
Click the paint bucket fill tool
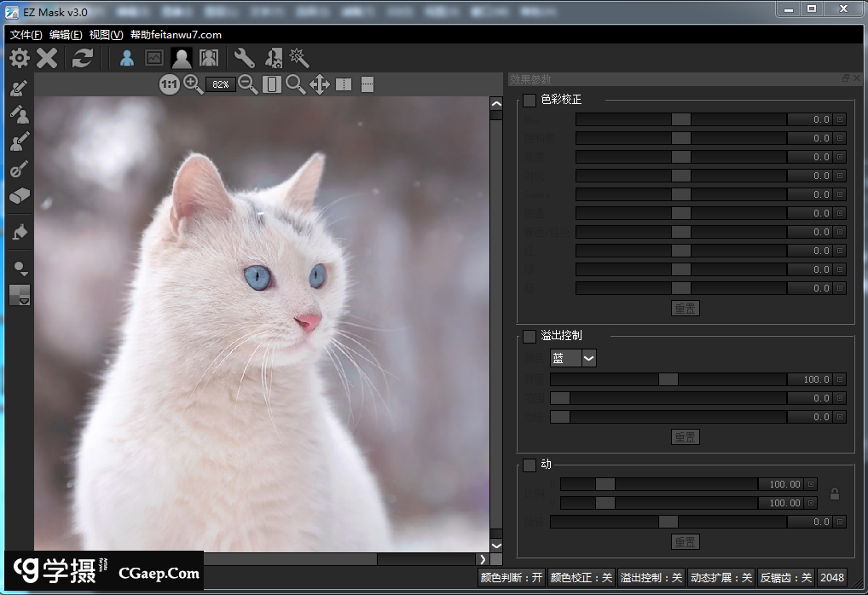pyautogui.click(x=20, y=232)
